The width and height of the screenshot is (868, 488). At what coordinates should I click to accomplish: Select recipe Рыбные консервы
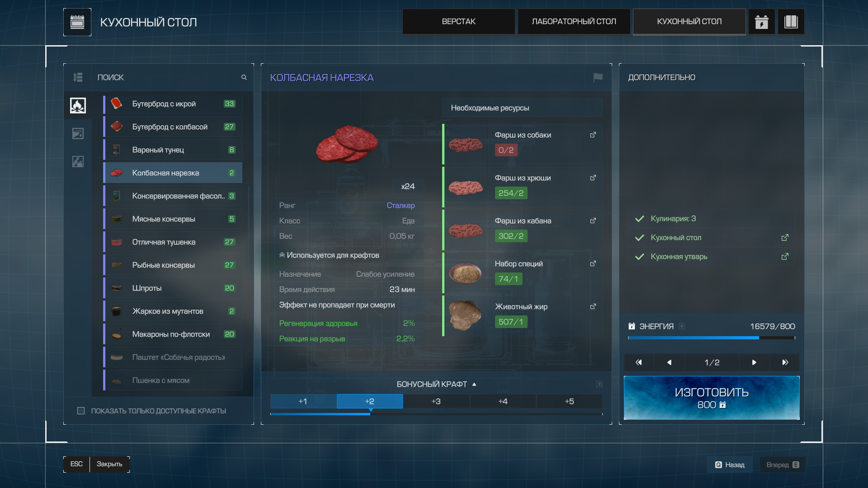(173, 265)
